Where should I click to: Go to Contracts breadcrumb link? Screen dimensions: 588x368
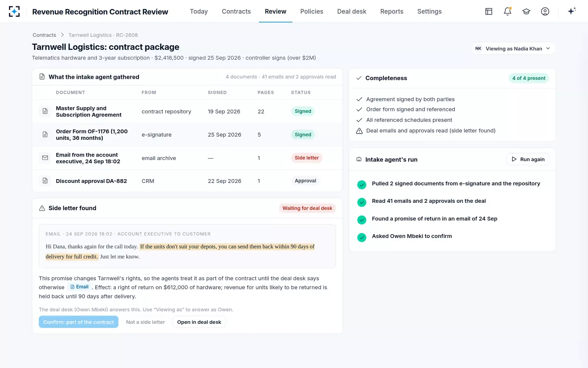point(45,35)
